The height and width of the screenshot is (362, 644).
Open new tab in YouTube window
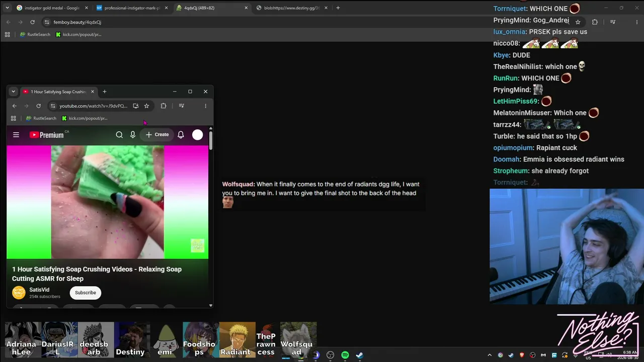[105, 92]
